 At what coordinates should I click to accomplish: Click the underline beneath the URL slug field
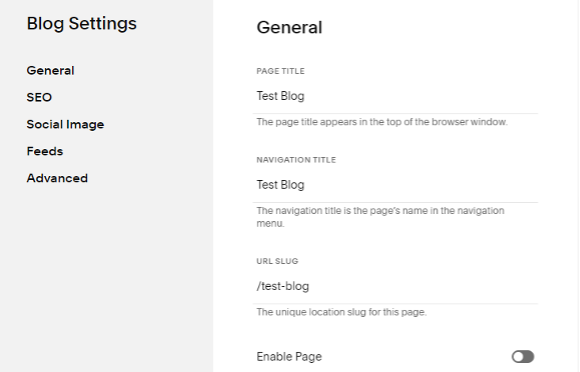395,304
